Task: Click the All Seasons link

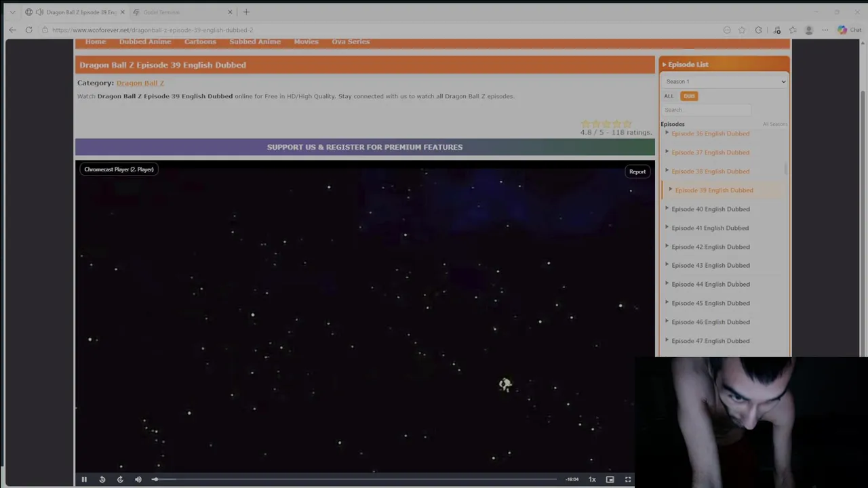Action: (x=774, y=124)
